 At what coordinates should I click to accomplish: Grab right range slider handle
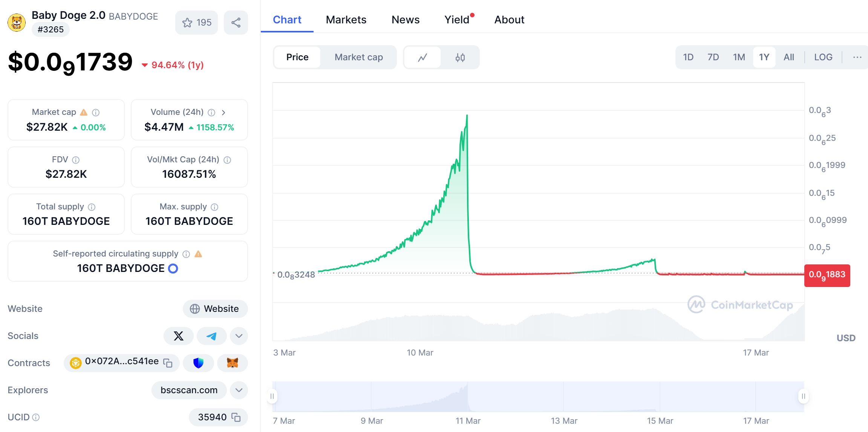click(x=803, y=396)
